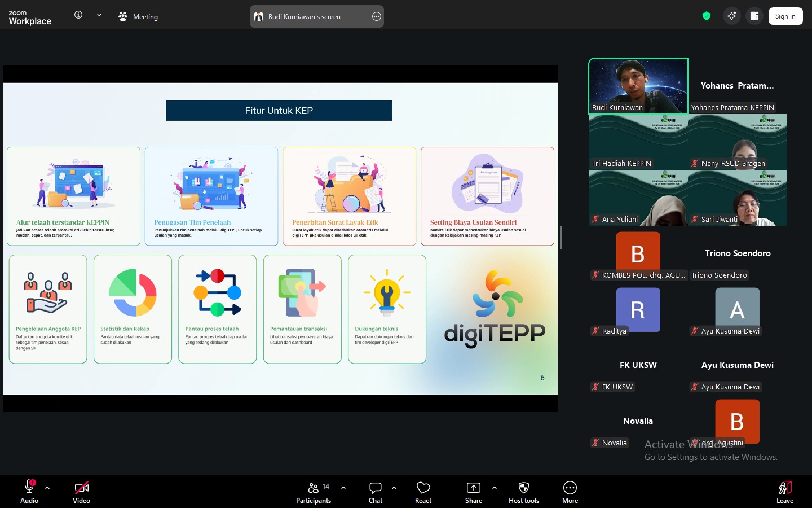The width and height of the screenshot is (812, 508).
Task: Open the dropdown arrow beside meeting info
Action: click(x=99, y=15)
